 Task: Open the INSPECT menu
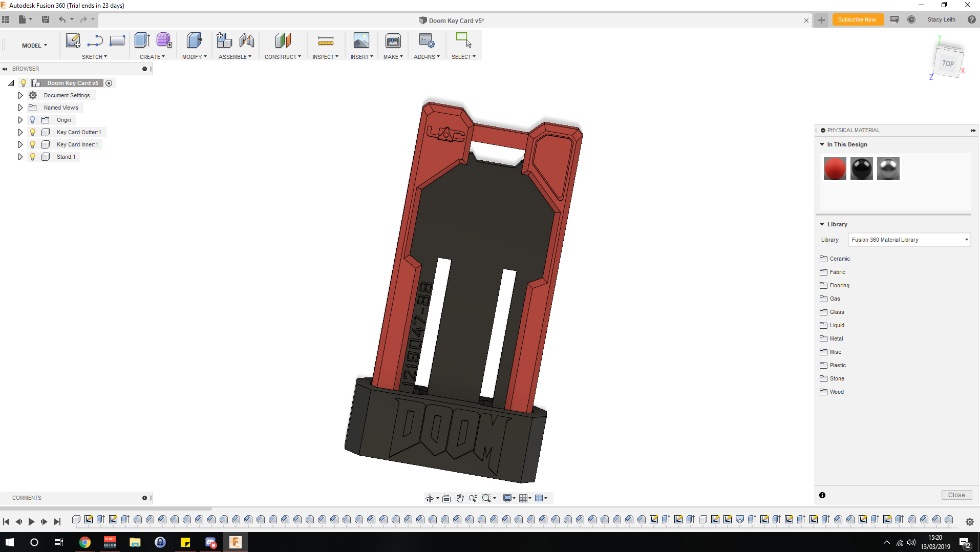coord(326,57)
